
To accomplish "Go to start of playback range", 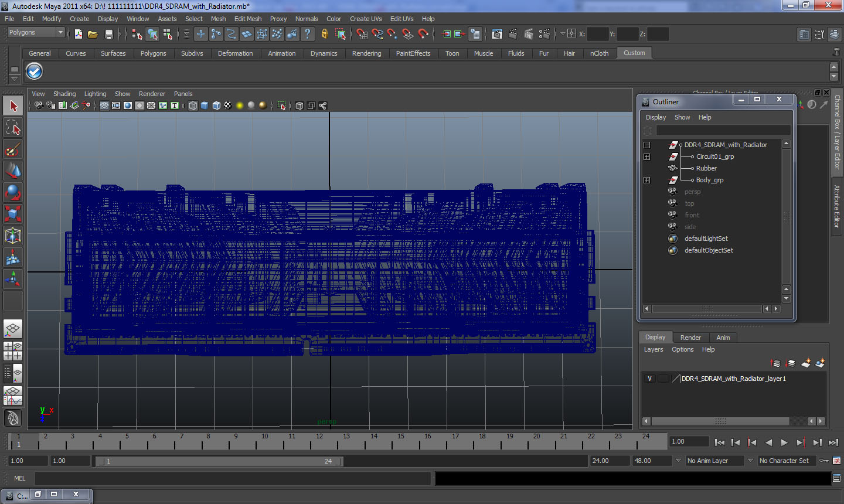I will pyautogui.click(x=720, y=442).
